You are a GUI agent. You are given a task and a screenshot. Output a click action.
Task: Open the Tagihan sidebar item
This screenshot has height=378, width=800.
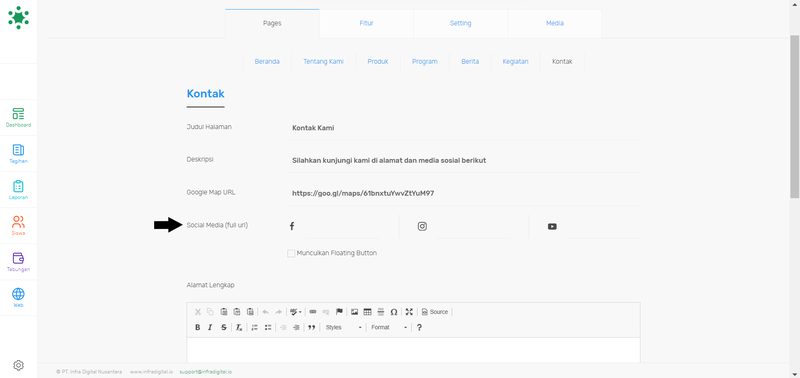pos(18,154)
